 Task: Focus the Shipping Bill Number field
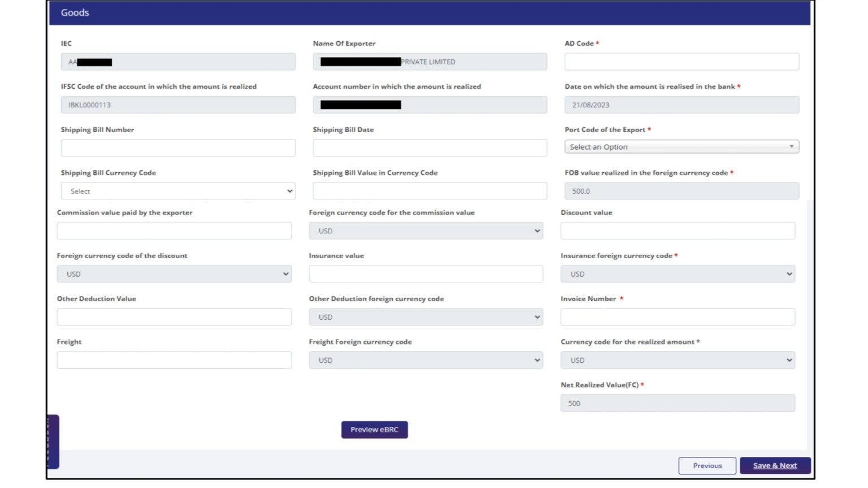click(177, 147)
